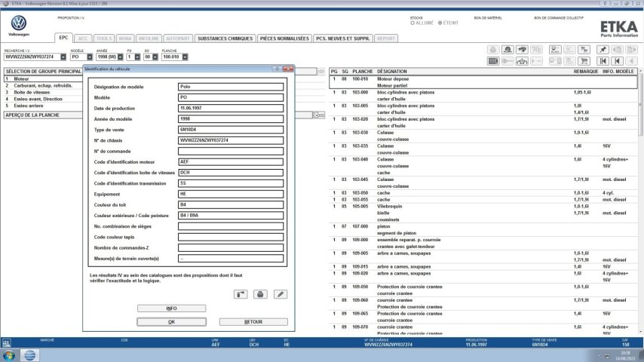Image resolution: width=644 pixels, height=362 pixels.
Task: Open the Année 1998 (W) dropdown
Action: click(121, 57)
